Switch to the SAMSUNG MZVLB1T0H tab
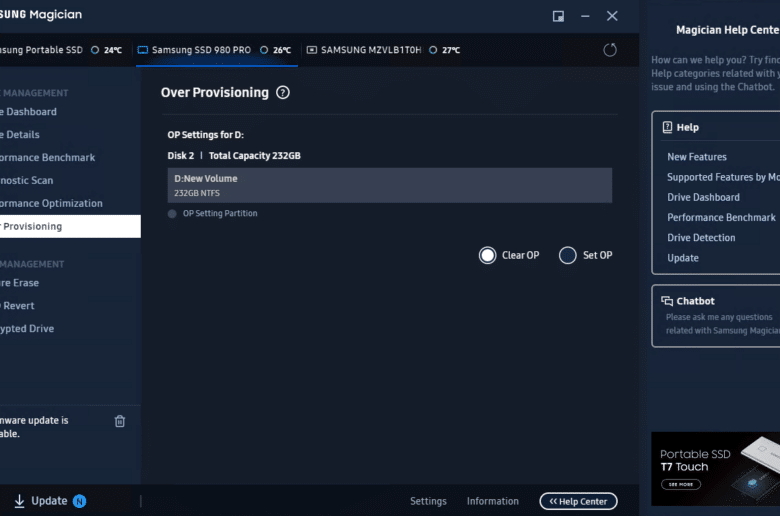Image resolution: width=780 pixels, height=516 pixels. (x=383, y=50)
